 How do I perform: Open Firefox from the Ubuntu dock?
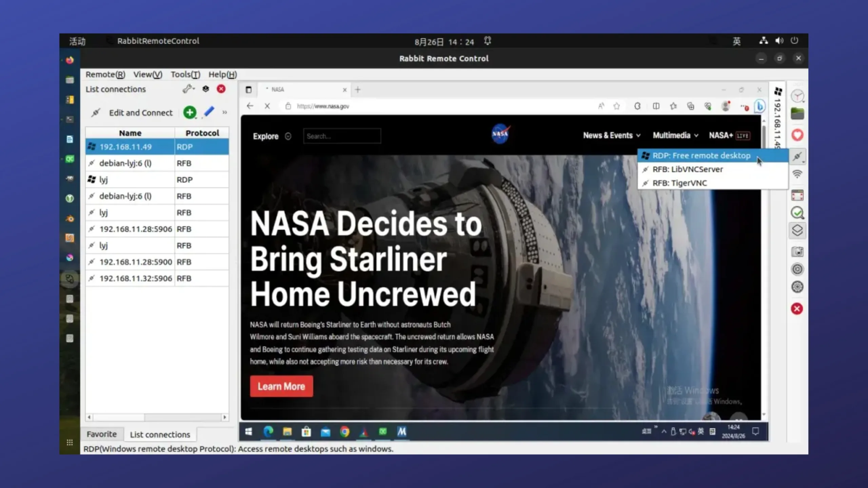pos(70,60)
